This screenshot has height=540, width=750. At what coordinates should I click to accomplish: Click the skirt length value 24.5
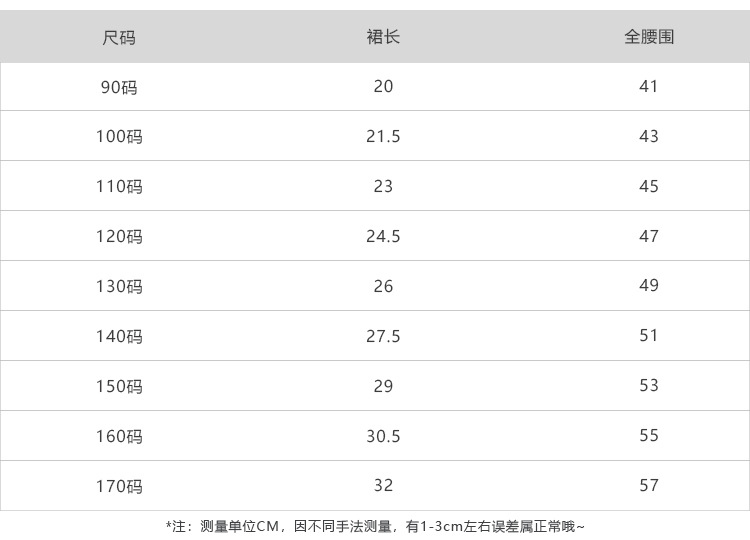pos(383,236)
